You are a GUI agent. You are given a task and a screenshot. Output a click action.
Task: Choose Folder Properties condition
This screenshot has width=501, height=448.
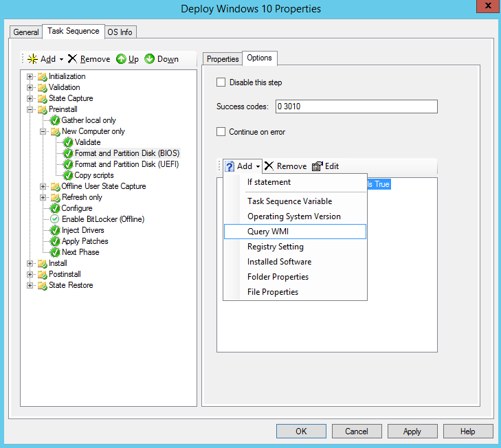295,277
